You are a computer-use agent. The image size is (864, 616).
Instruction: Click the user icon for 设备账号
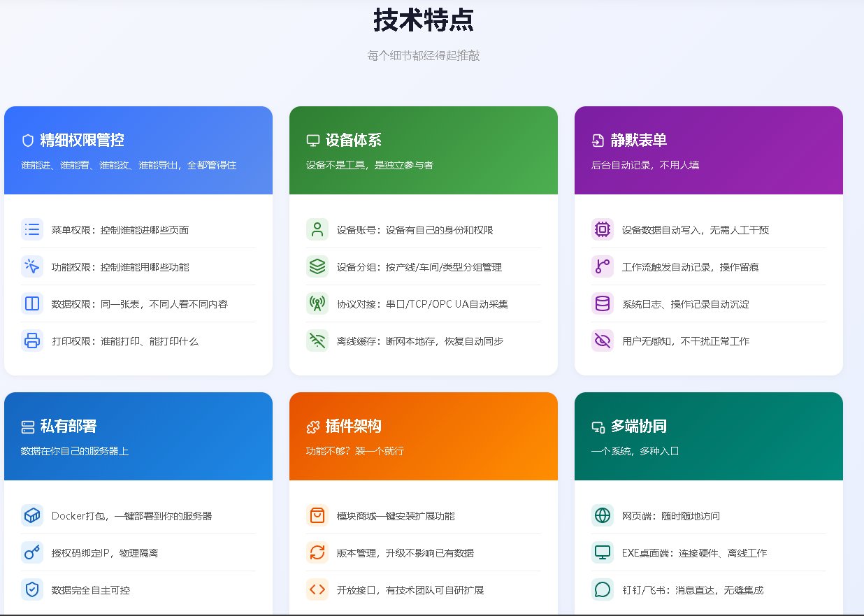(317, 229)
